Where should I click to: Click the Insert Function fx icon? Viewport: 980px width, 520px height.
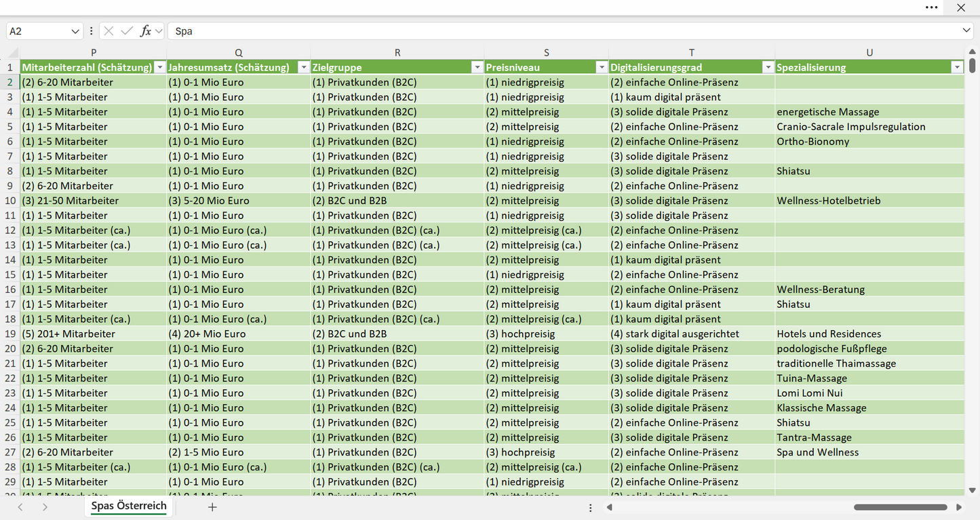(x=146, y=31)
